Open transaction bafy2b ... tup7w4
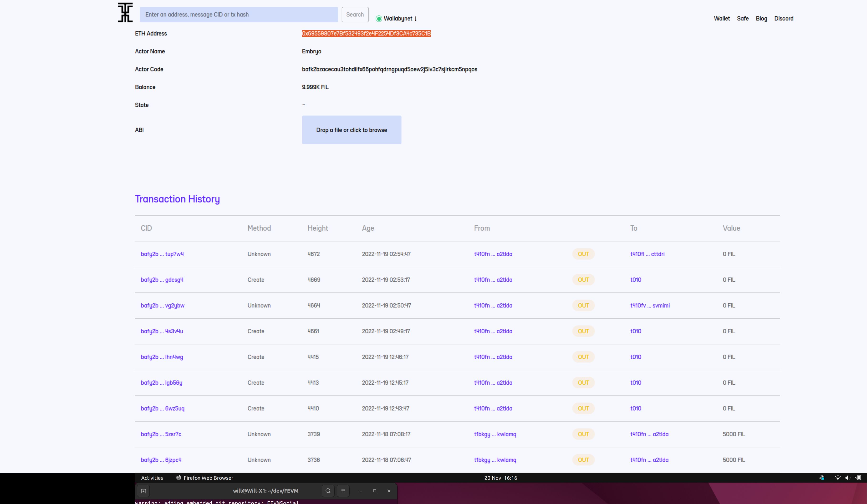867x504 pixels. click(x=162, y=254)
